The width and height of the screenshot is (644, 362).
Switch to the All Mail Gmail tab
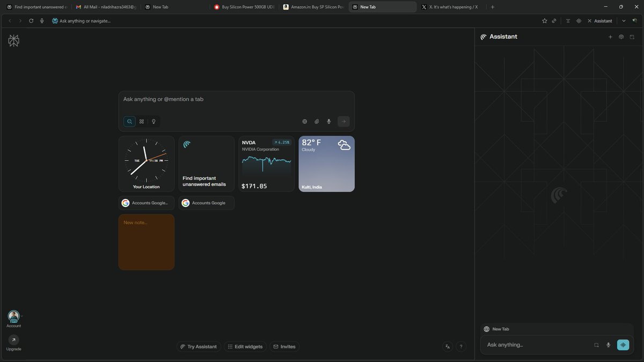coord(106,7)
